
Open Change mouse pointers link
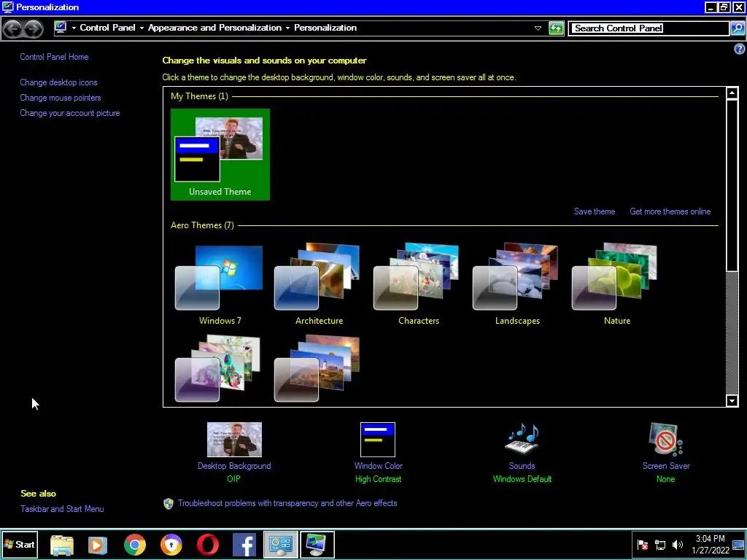[x=61, y=98]
